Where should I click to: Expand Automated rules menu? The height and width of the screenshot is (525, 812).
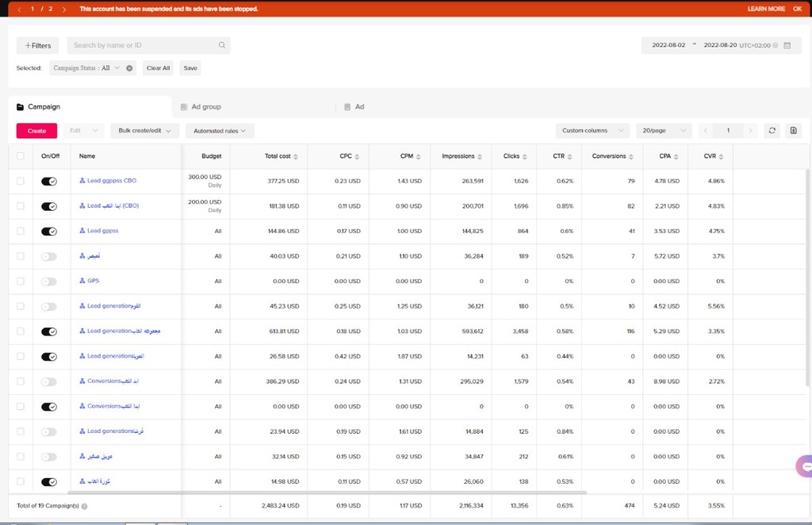coord(220,131)
